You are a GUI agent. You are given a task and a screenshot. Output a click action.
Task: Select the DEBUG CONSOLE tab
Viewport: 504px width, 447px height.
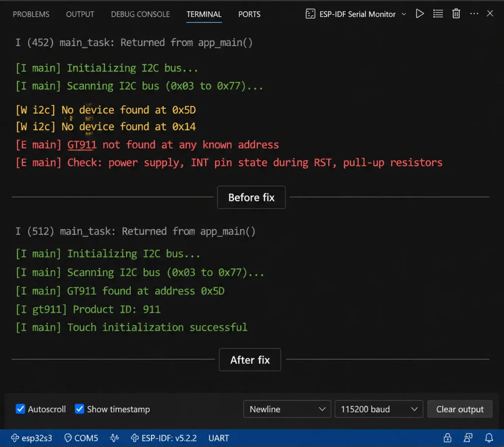pos(140,14)
